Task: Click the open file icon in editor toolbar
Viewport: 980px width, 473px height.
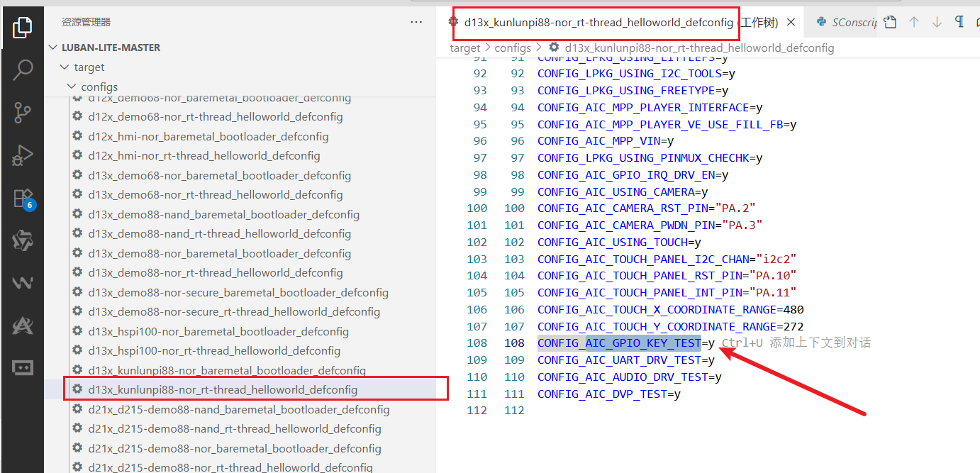Action: tap(891, 22)
